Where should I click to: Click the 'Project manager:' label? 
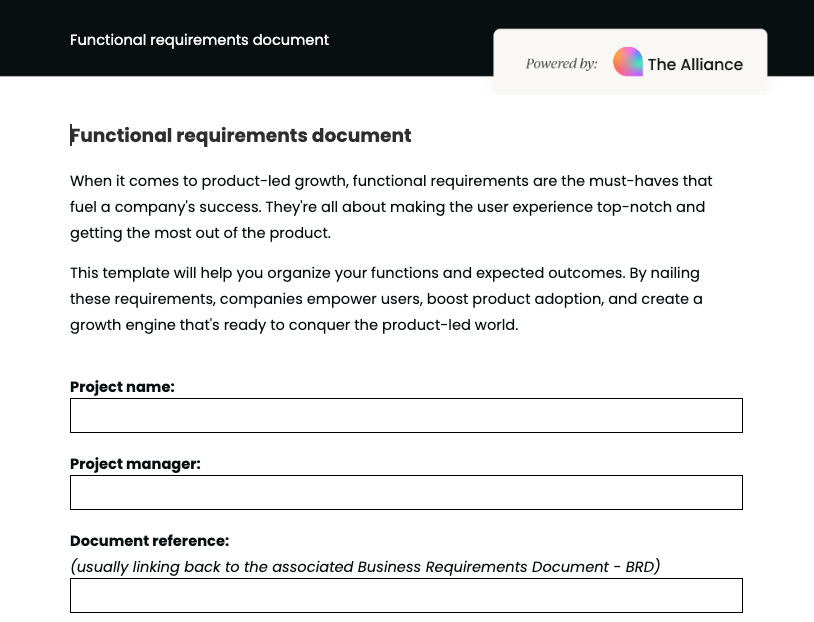click(x=135, y=464)
